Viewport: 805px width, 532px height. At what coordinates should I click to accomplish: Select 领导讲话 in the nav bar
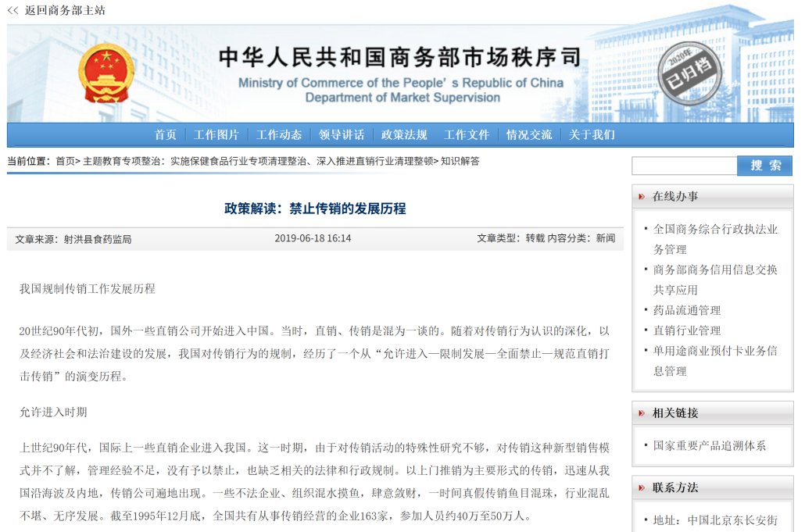pyautogui.click(x=342, y=135)
